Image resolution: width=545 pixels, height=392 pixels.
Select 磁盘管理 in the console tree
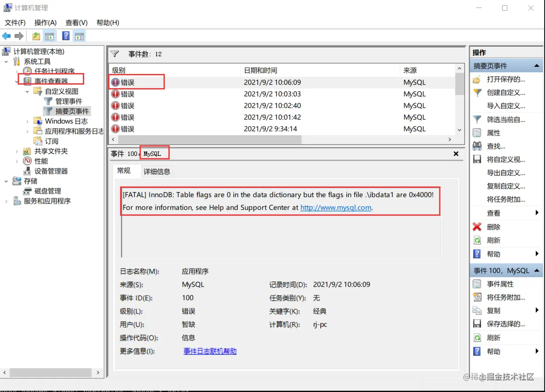(x=48, y=191)
